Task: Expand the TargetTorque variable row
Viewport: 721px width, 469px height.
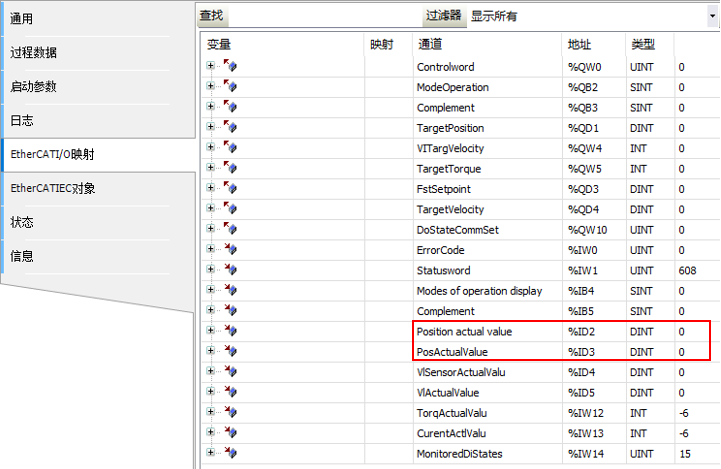Action: pyautogui.click(x=211, y=167)
